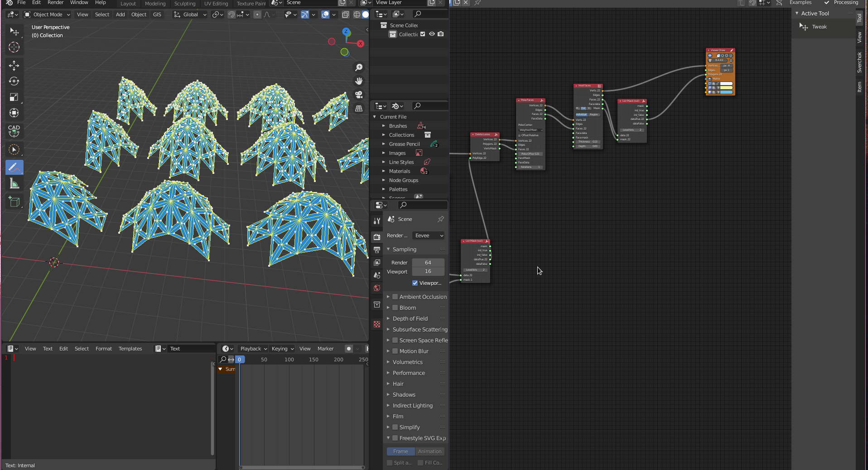This screenshot has height=470, width=868.
Task: Click the Pan view hand icon
Action: tap(359, 81)
